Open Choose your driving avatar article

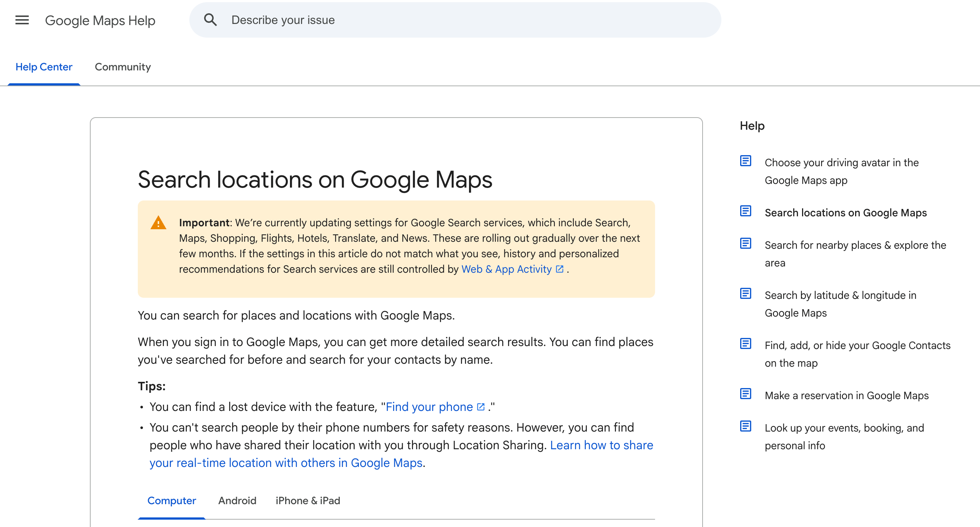click(841, 171)
